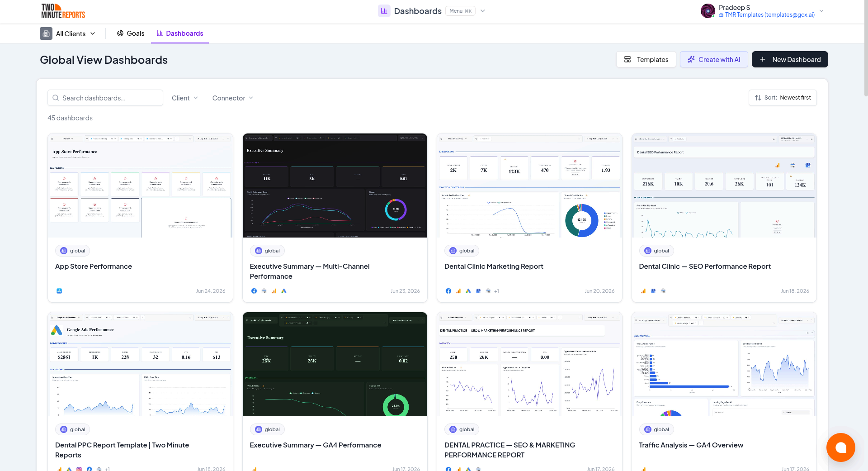Open the chat support bubble

click(840, 447)
